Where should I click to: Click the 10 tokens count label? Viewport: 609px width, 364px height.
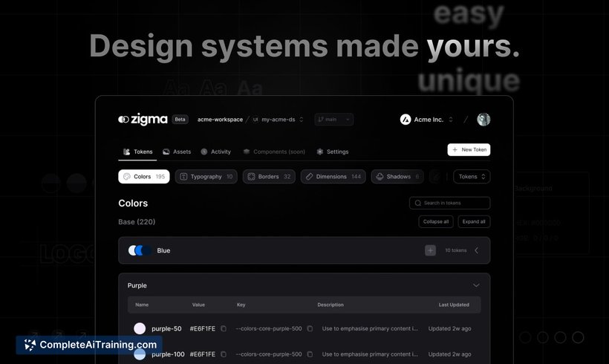click(455, 250)
